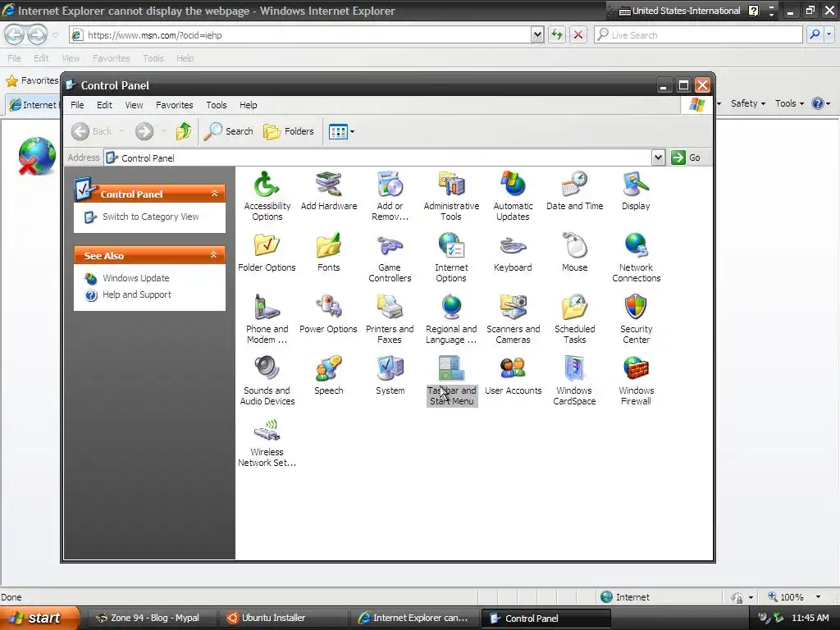Click the Windows start button

pyautogui.click(x=39, y=618)
